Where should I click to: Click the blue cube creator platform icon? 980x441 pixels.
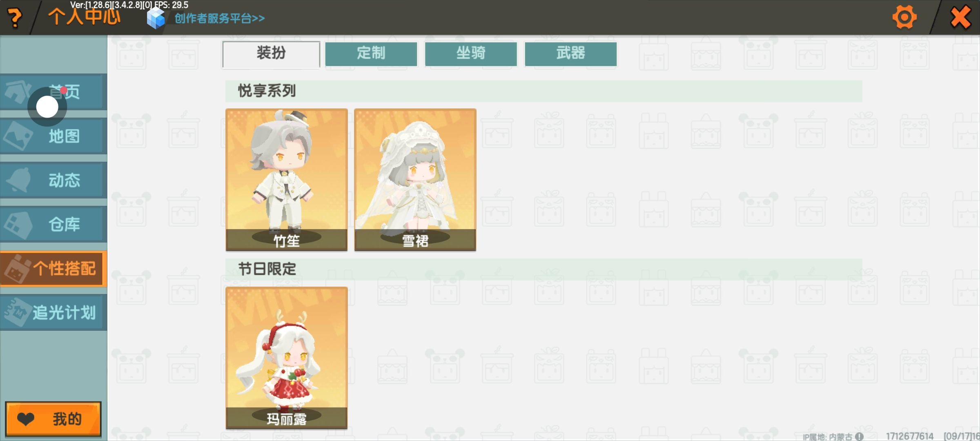tap(156, 18)
